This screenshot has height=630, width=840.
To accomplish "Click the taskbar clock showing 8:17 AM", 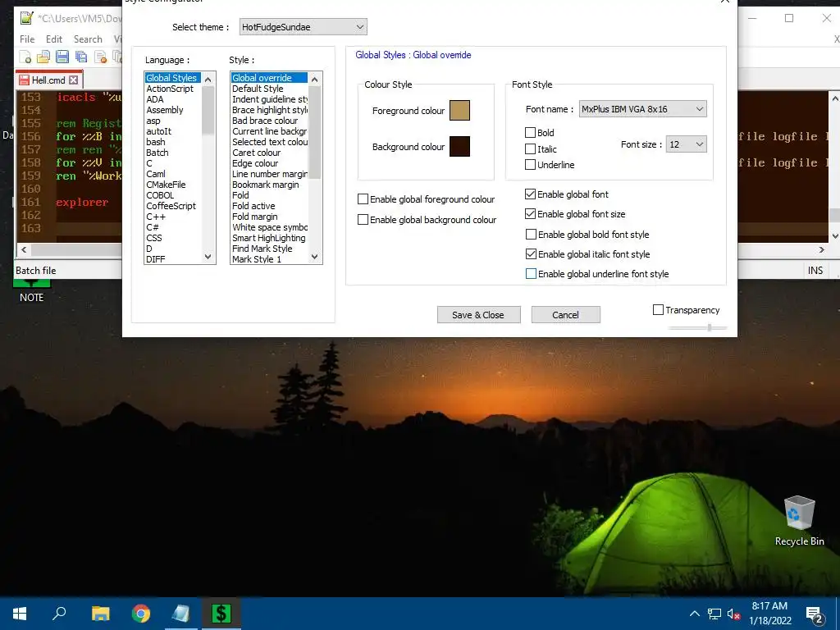I will 769,614.
